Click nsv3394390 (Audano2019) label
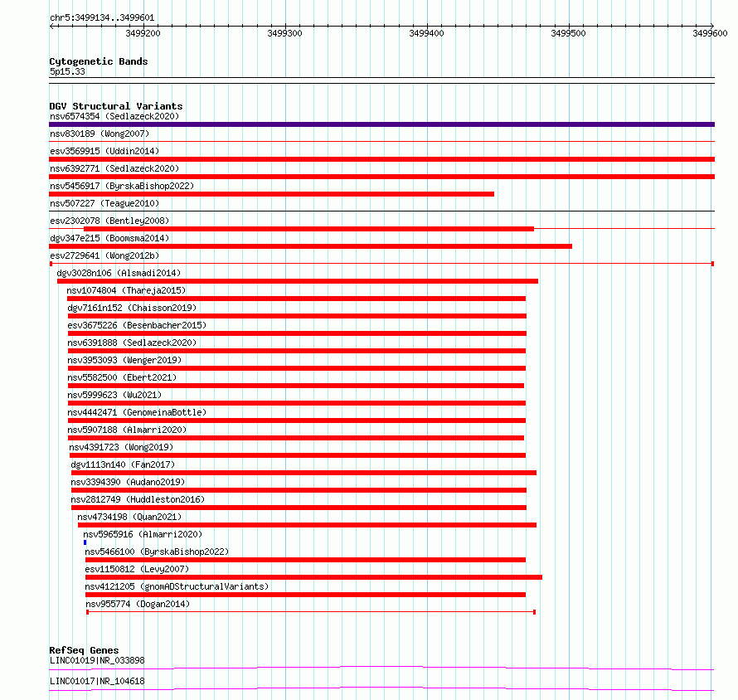738x700 pixels. [x=128, y=482]
